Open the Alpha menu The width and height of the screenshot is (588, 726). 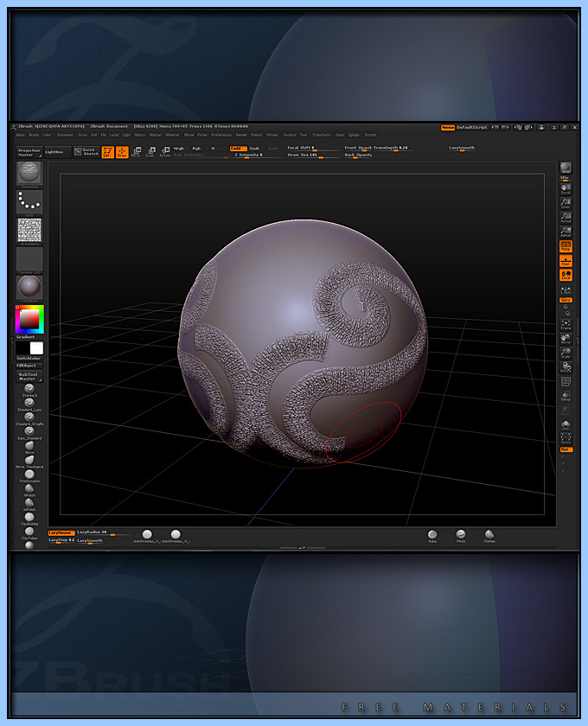pyautogui.click(x=20, y=135)
